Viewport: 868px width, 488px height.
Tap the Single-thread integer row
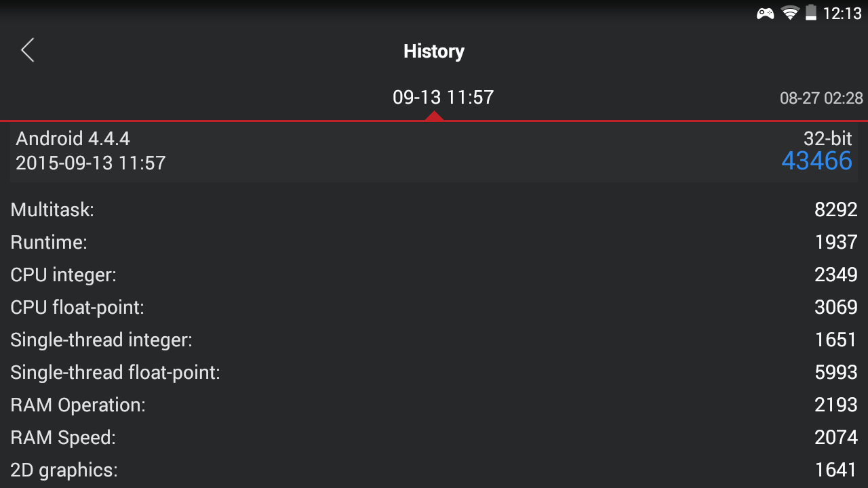coord(434,340)
